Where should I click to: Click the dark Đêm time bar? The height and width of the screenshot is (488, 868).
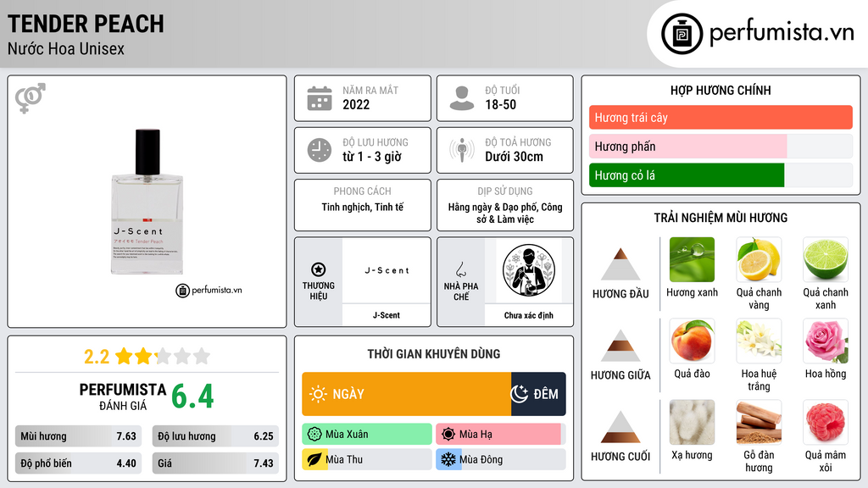click(x=538, y=394)
